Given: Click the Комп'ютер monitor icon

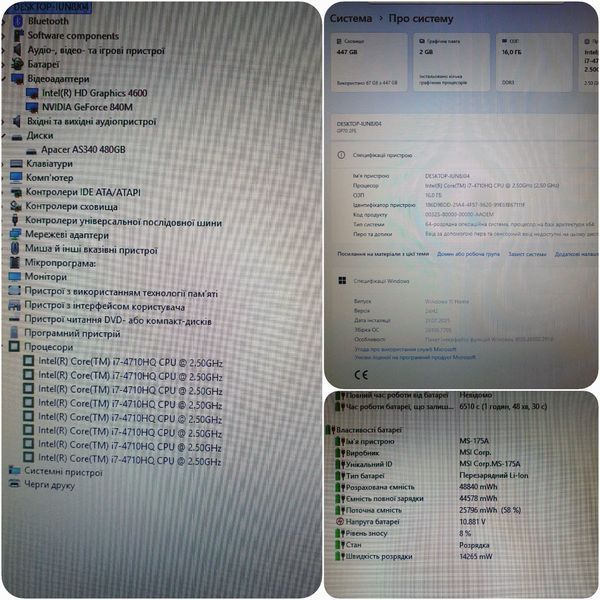Looking at the screenshot, I should pos(16,178).
